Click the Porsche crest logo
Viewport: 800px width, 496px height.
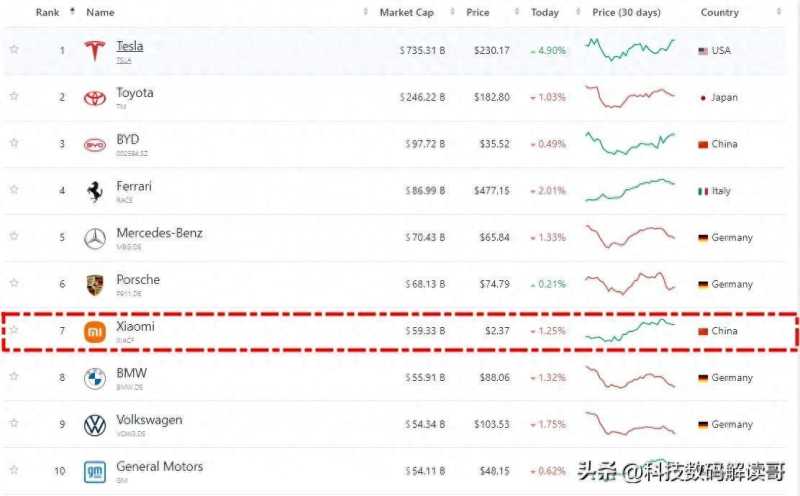(x=95, y=285)
